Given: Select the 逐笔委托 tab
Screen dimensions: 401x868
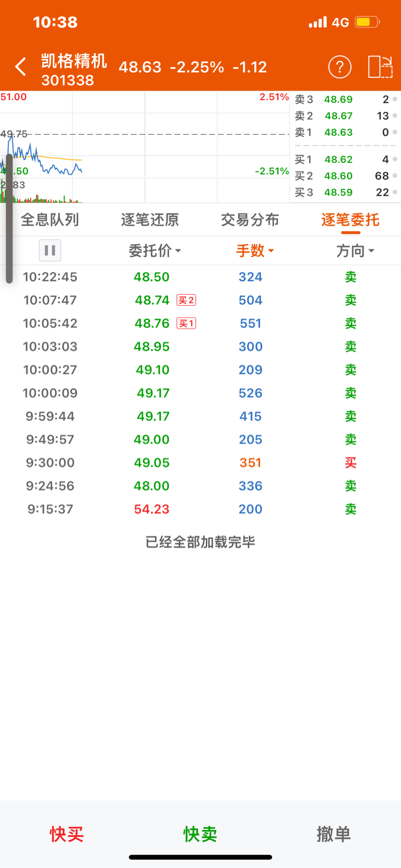Looking at the screenshot, I should coord(350,220).
